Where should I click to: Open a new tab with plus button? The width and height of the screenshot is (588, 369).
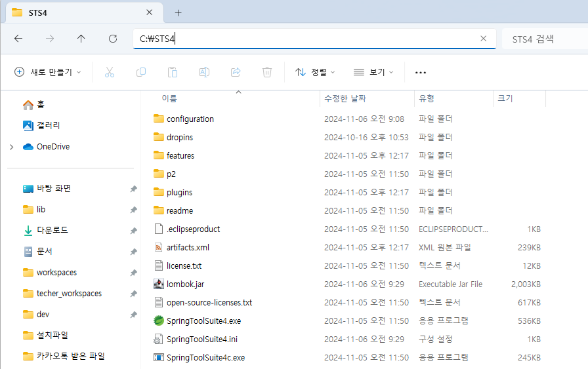178,12
